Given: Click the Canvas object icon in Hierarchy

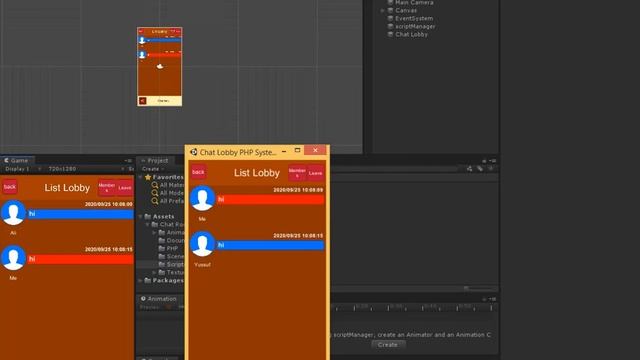Looking at the screenshot, I should (390, 10).
